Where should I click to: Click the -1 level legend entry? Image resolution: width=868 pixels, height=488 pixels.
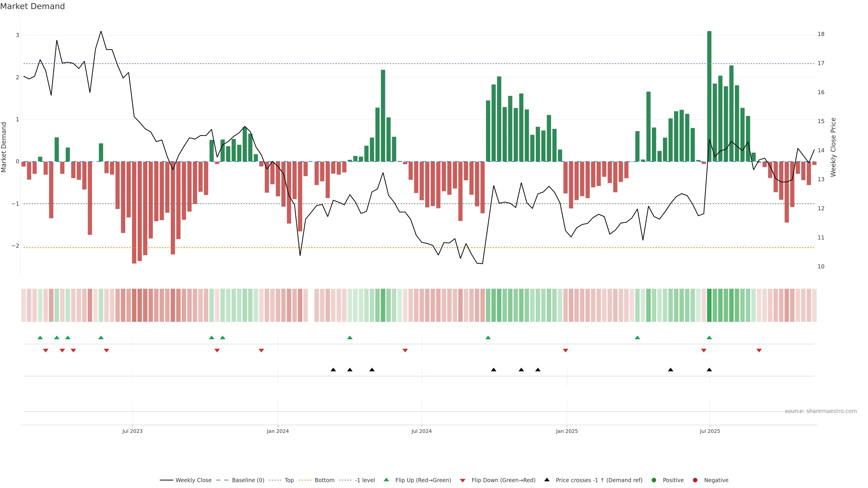365,480
